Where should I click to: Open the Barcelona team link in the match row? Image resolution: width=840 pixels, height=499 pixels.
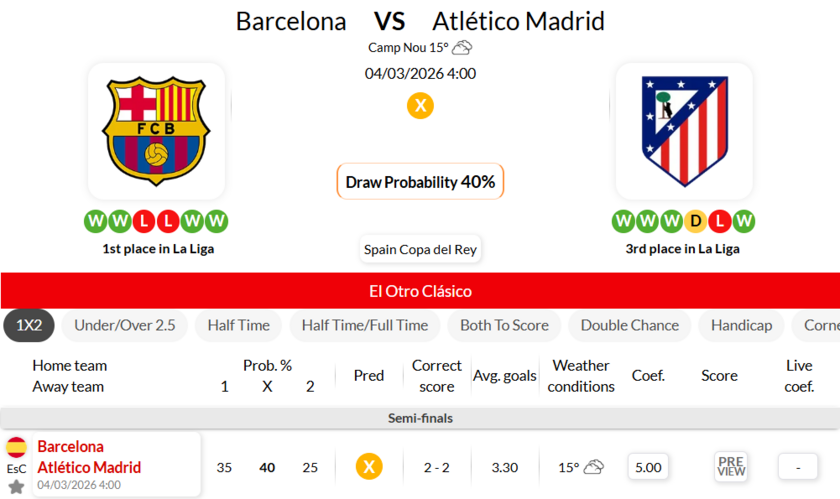point(70,446)
